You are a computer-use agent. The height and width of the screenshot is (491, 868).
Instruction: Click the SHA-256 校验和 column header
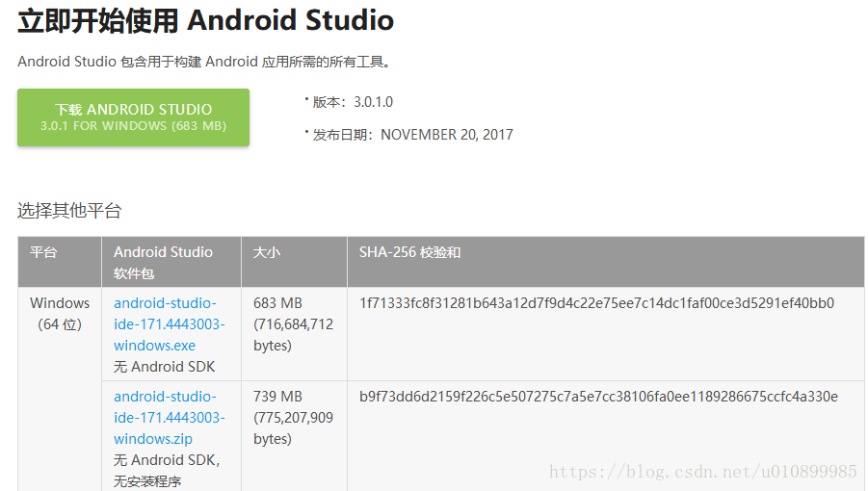click(410, 252)
